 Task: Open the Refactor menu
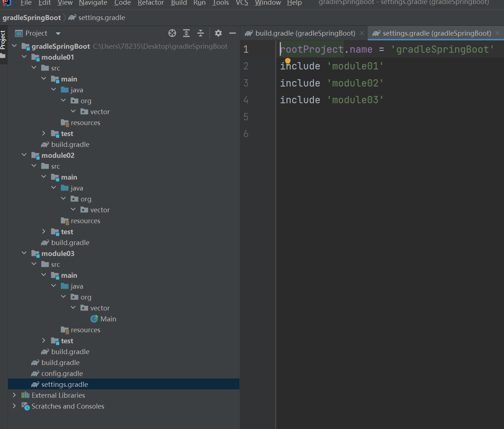150,3
